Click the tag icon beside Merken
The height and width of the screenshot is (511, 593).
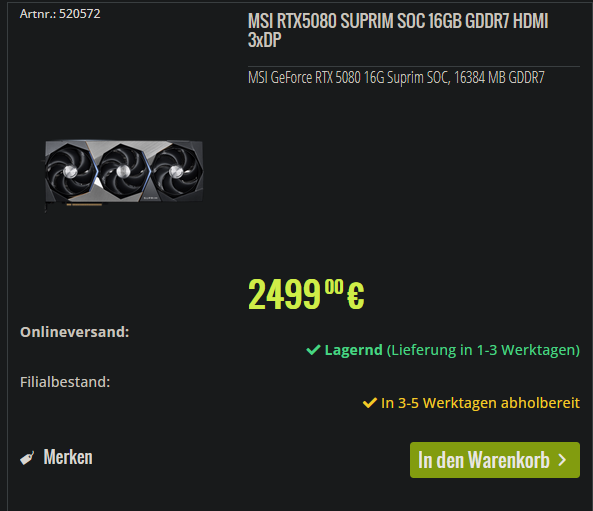27,458
